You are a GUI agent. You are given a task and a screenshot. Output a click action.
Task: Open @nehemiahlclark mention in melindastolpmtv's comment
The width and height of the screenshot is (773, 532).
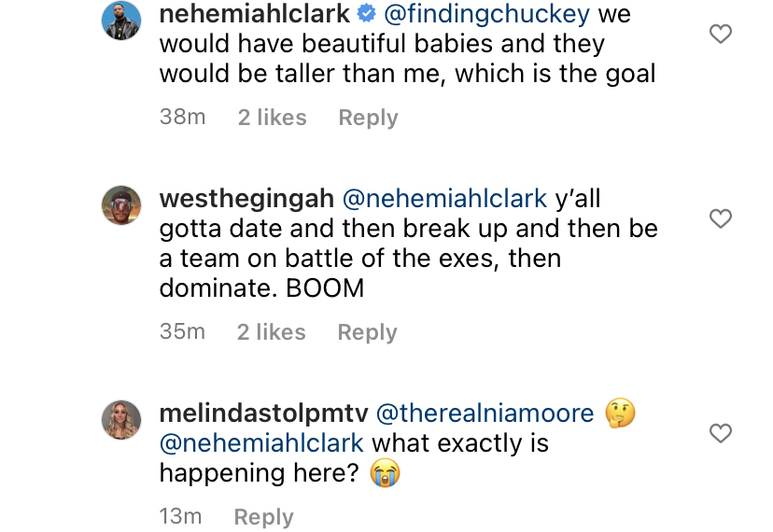click(261, 442)
